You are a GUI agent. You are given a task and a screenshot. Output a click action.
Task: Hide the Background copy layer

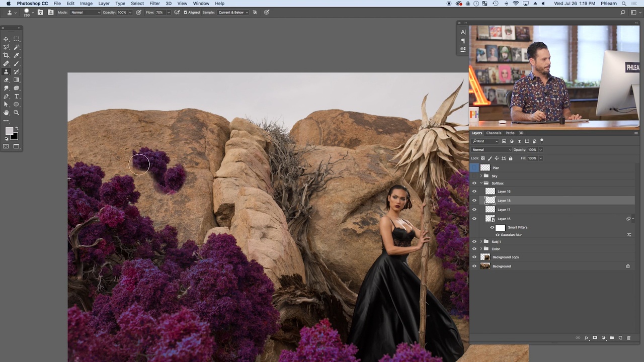[x=474, y=257]
